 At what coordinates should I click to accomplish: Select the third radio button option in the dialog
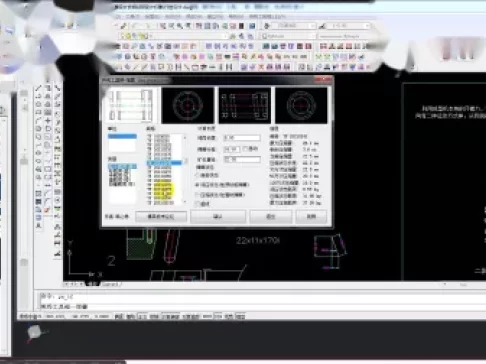(198, 195)
